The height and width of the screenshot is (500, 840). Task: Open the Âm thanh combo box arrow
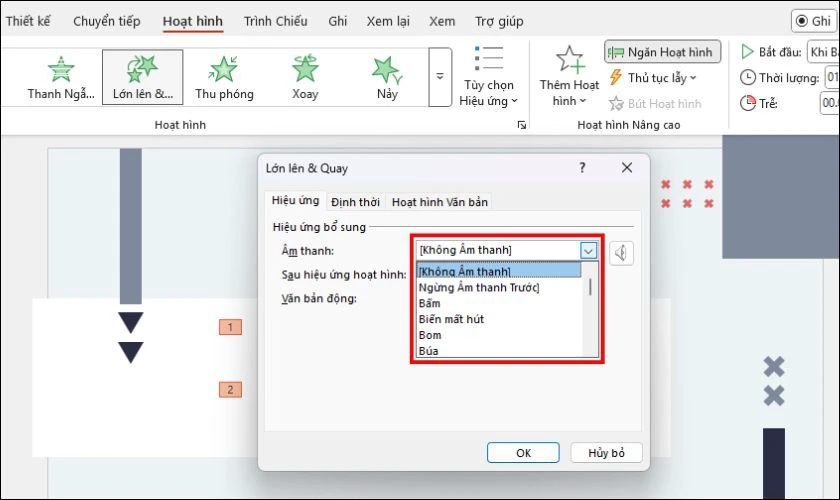[x=588, y=250]
